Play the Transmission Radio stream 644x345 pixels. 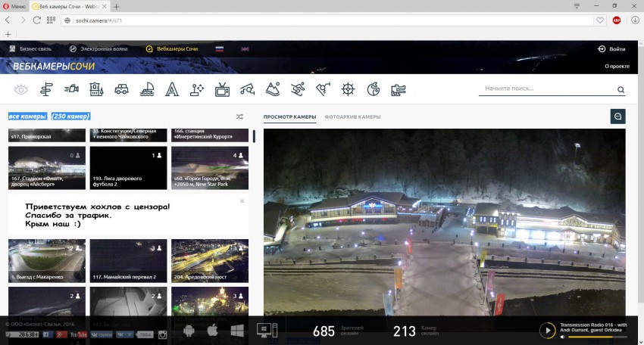(546, 331)
